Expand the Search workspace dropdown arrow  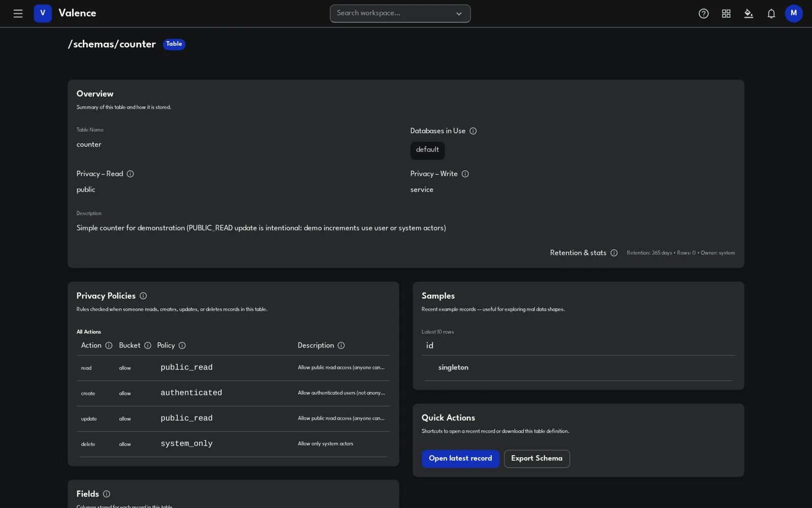click(x=459, y=14)
